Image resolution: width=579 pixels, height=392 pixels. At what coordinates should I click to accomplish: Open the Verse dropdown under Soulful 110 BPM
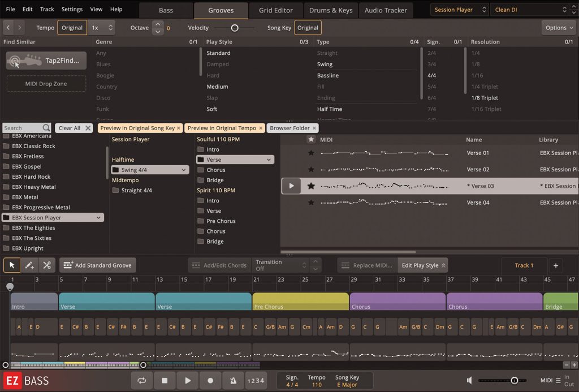pos(235,159)
